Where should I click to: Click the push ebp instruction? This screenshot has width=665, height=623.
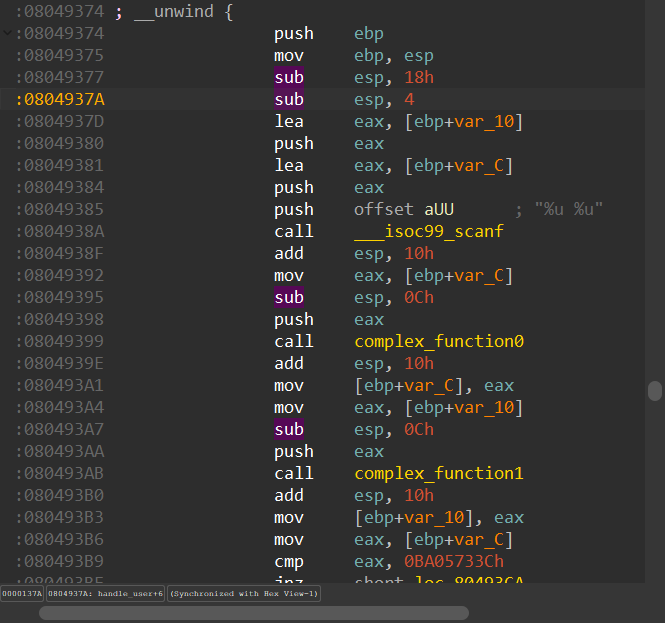[329, 34]
